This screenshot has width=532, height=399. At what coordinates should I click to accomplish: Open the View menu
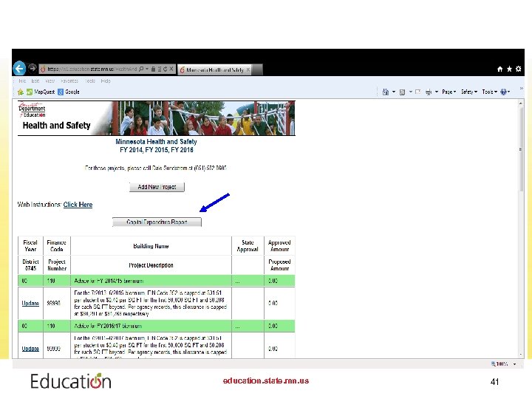point(50,81)
